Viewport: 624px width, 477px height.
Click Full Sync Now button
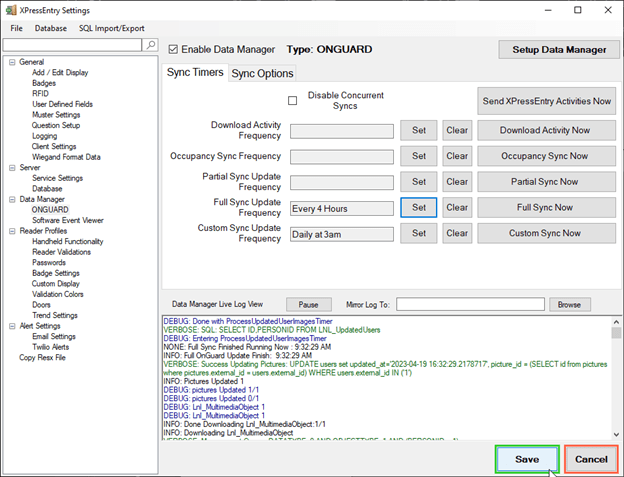546,208
